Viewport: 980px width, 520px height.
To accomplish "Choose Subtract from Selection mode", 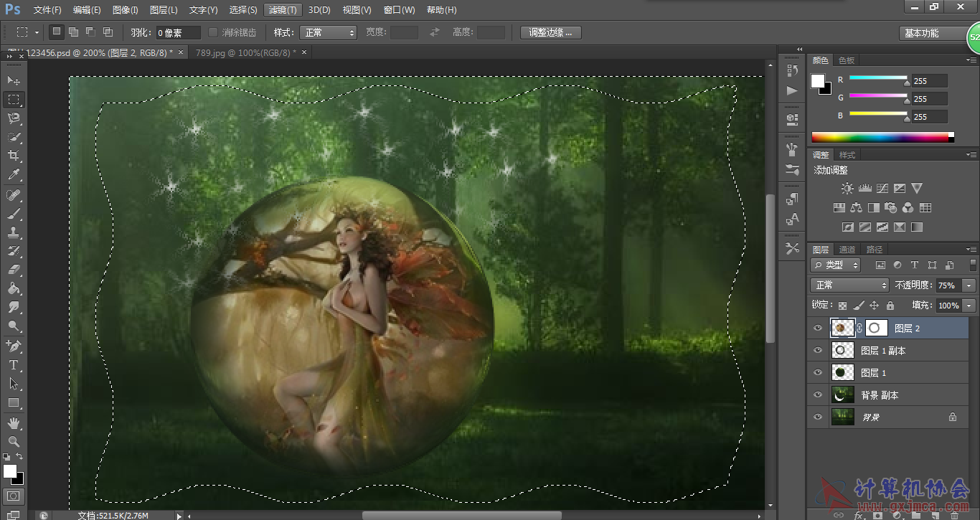I will click(x=90, y=32).
